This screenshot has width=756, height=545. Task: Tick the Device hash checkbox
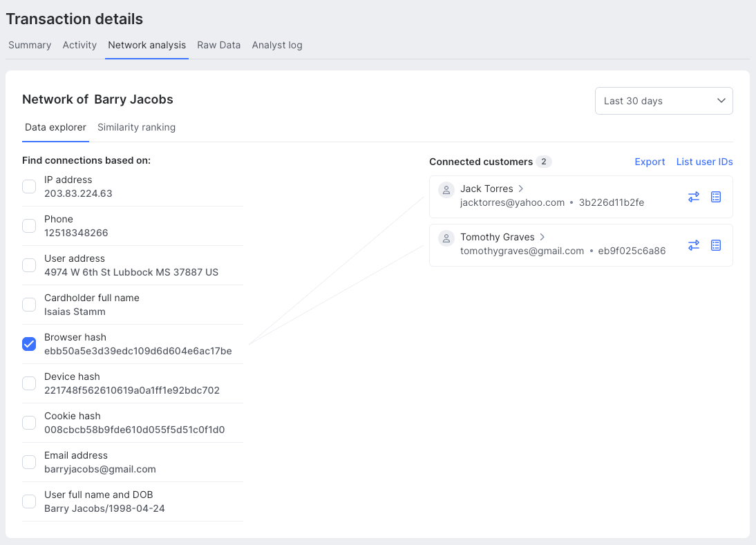(29, 383)
